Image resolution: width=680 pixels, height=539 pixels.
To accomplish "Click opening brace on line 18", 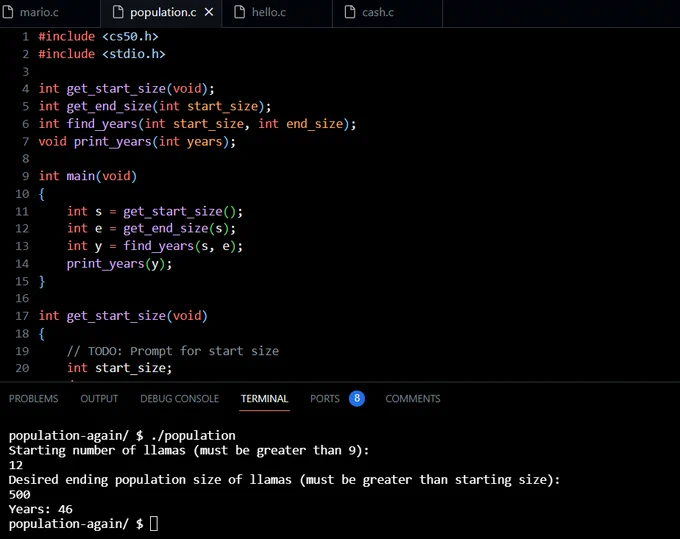I will pyautogui.click(x=42, y=333).
